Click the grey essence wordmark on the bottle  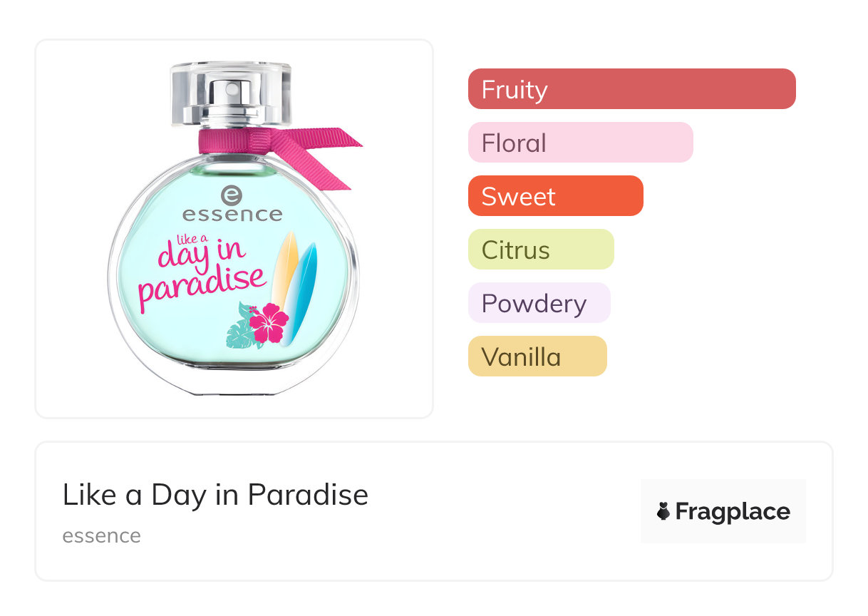click(x=232, y=215)
